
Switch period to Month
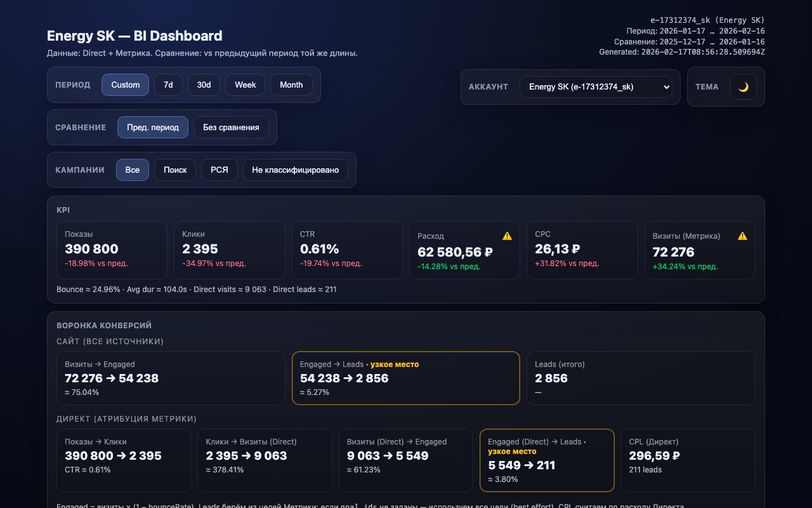coord(291,84)
